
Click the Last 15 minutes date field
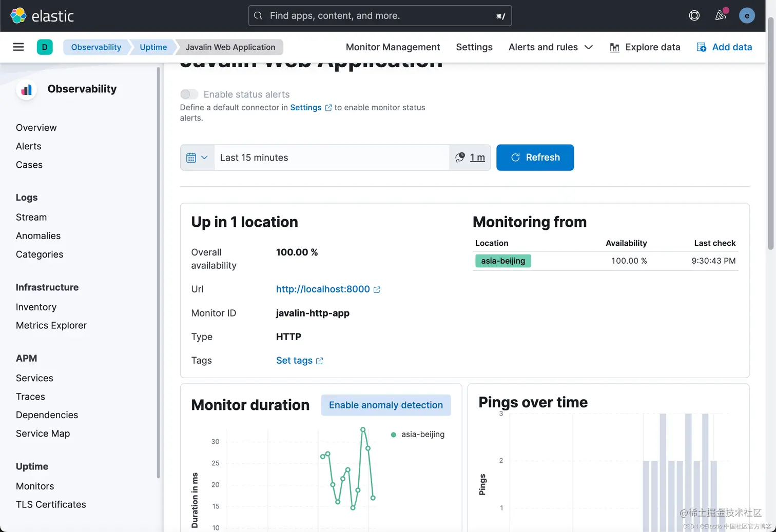pos(332,157)
